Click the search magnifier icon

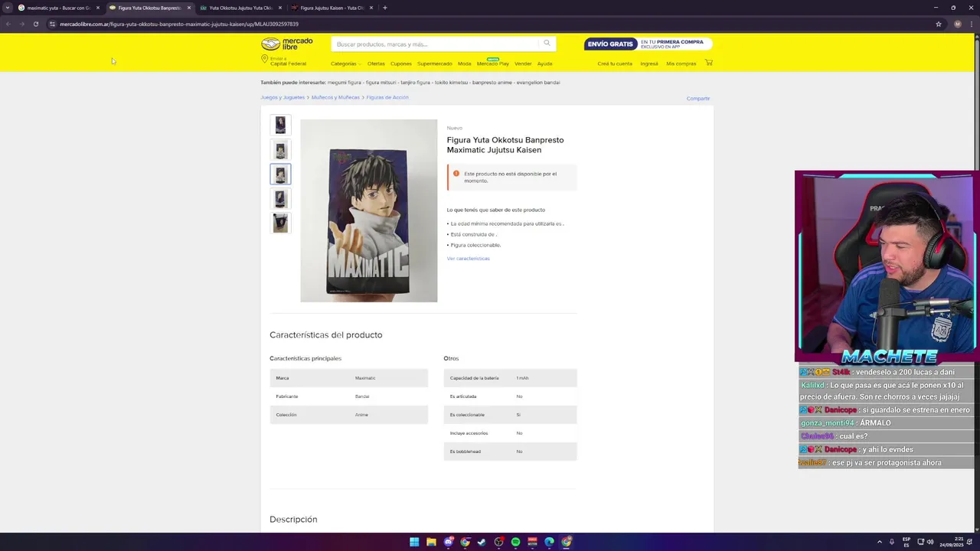pyautogui.click(x=547, y=44)
